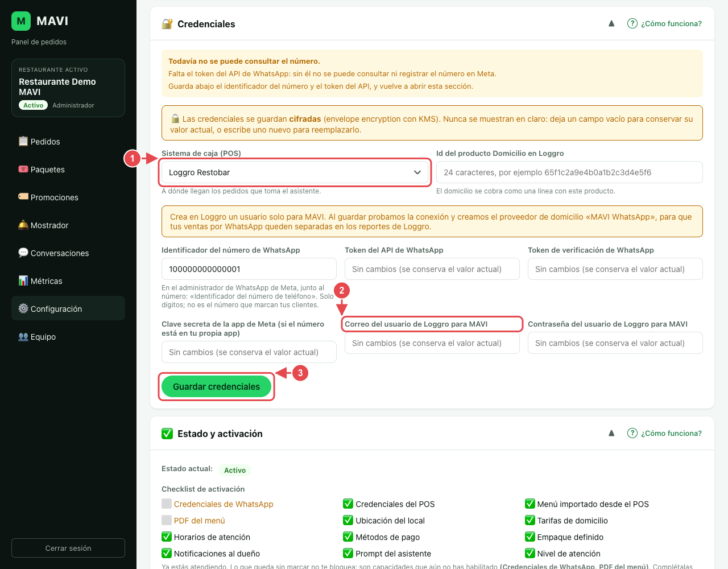The width and height of the screenshot is (728, 569).
Task: Open Pedidos in the sidebar
Action: pyautogui.click(x=68, y=141)
